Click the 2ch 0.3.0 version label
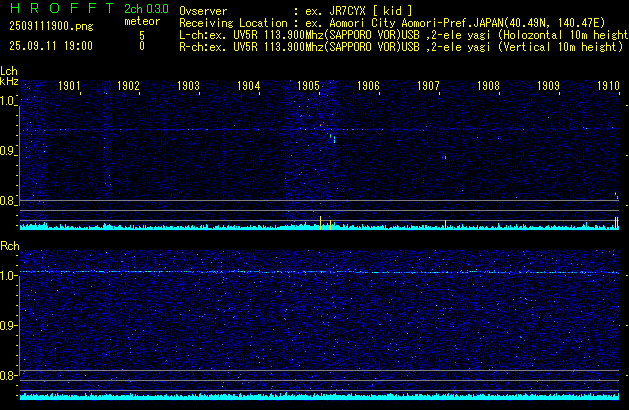629x410 pixels. click(x=146, y=9)
